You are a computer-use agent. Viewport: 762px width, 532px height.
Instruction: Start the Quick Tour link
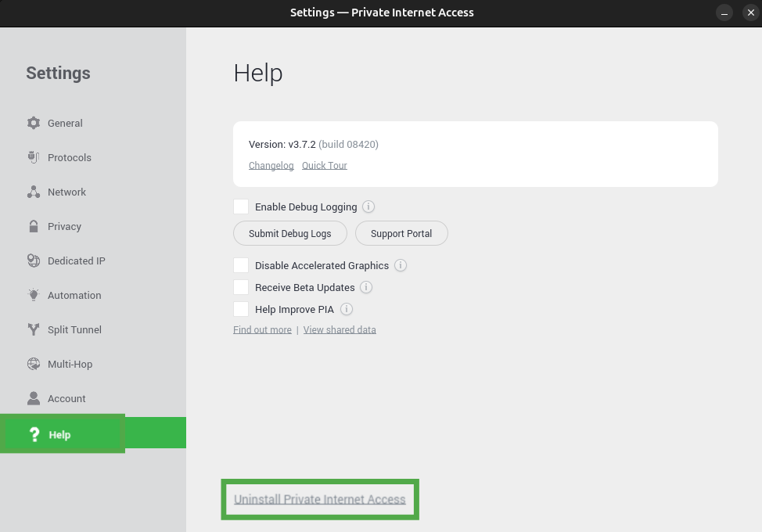(325, 166)
